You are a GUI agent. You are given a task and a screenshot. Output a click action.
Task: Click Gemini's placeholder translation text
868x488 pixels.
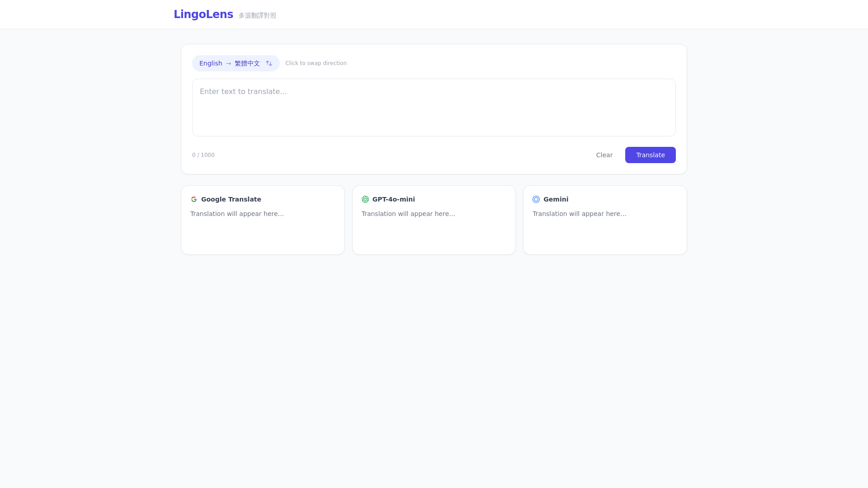[580, 214]
